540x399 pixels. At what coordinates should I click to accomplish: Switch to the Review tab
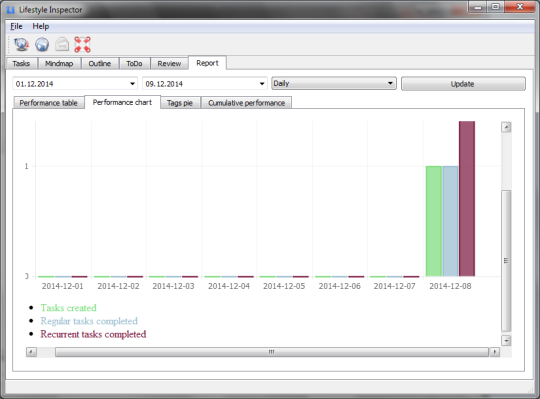(169, 64)
